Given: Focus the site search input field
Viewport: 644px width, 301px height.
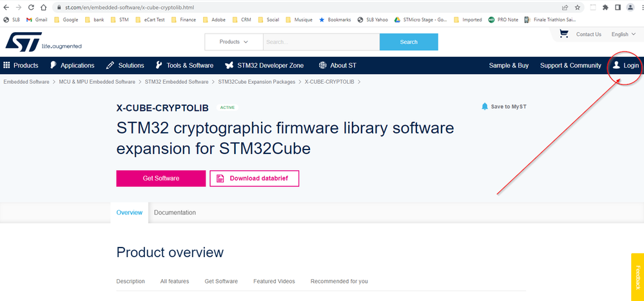Looking at the screenshot, I should (321, 42).
